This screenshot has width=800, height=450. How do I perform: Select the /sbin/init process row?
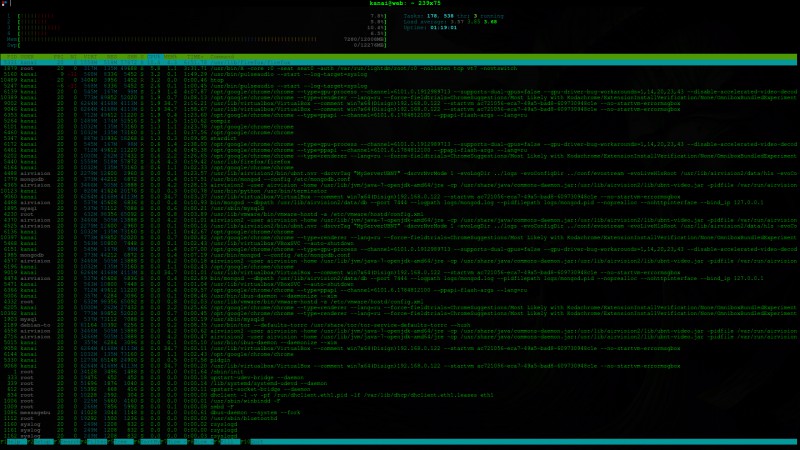[398, 372]
